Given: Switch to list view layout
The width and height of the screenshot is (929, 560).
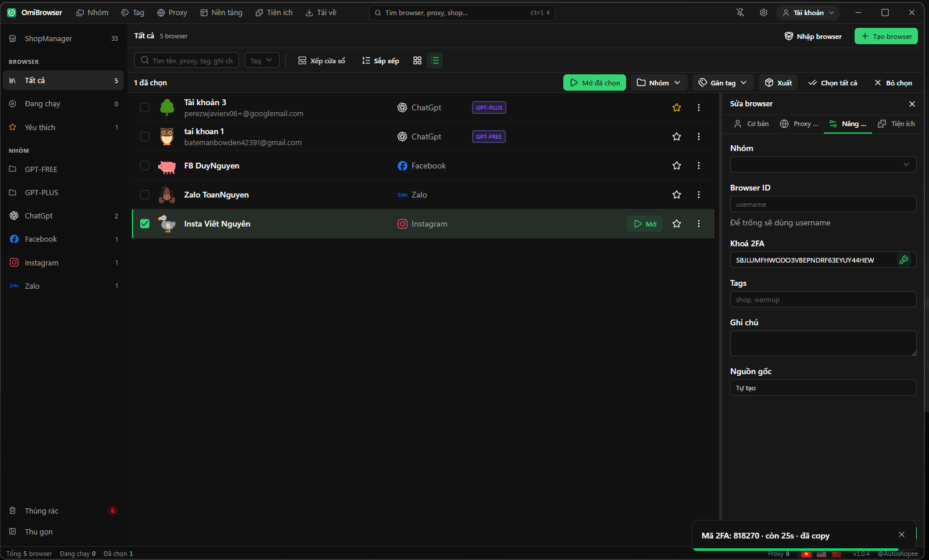Looking at the screenshot, I should 435,60.
